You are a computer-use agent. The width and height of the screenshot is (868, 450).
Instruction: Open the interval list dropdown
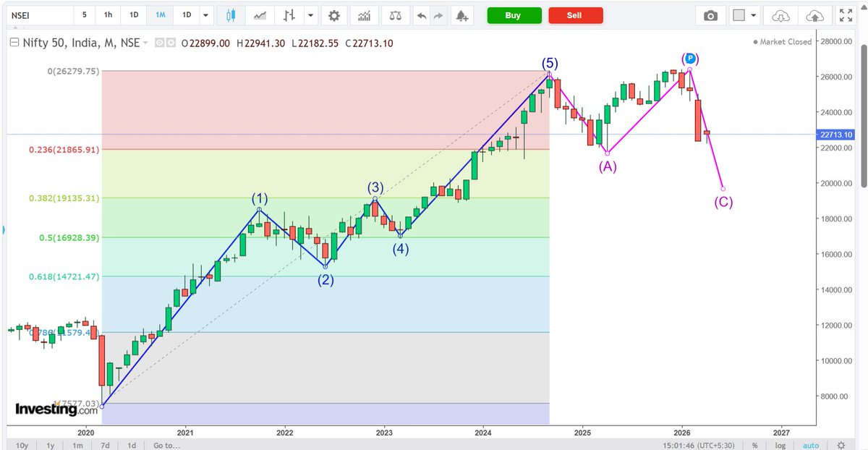(x=206, y=15)
